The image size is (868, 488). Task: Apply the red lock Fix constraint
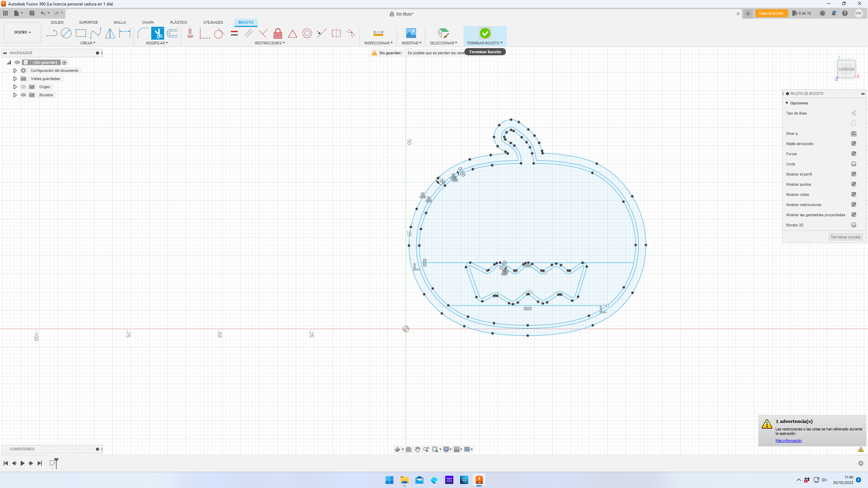click(x=278, y=33)
